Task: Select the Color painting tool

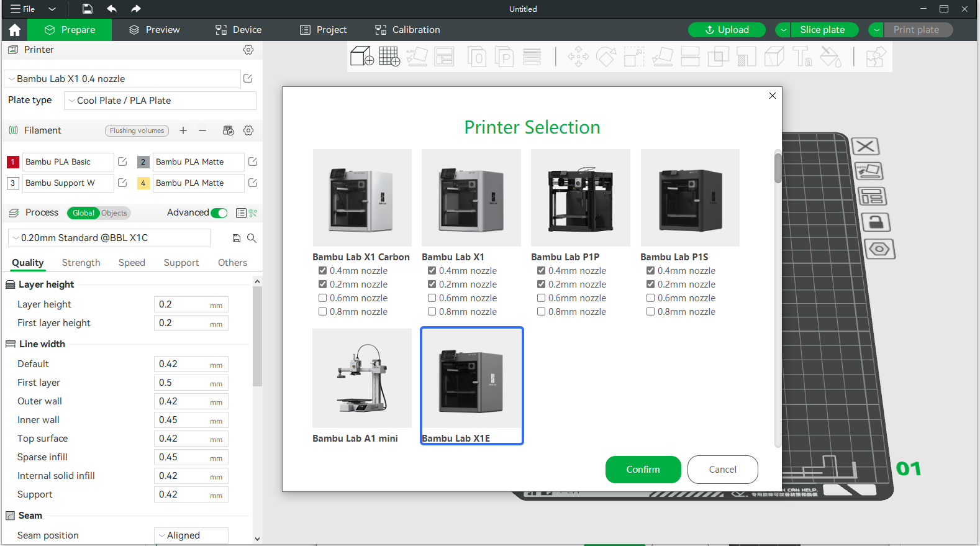Action: click(830, 57)
